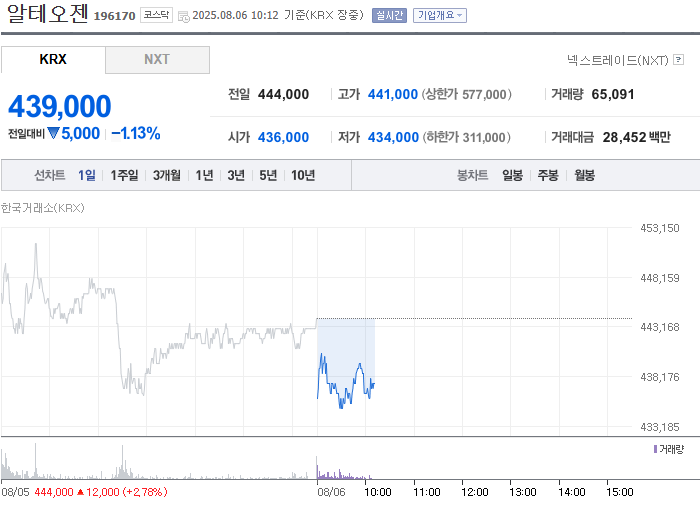This screenshot has width=700, height=505.
Task: Click the 한국거래소(KRX) chart caption
Action: point(42,208)
